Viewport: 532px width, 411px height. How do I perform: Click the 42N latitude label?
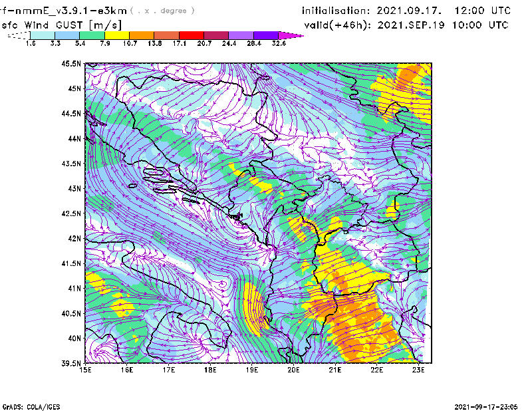tap(74, 239)
